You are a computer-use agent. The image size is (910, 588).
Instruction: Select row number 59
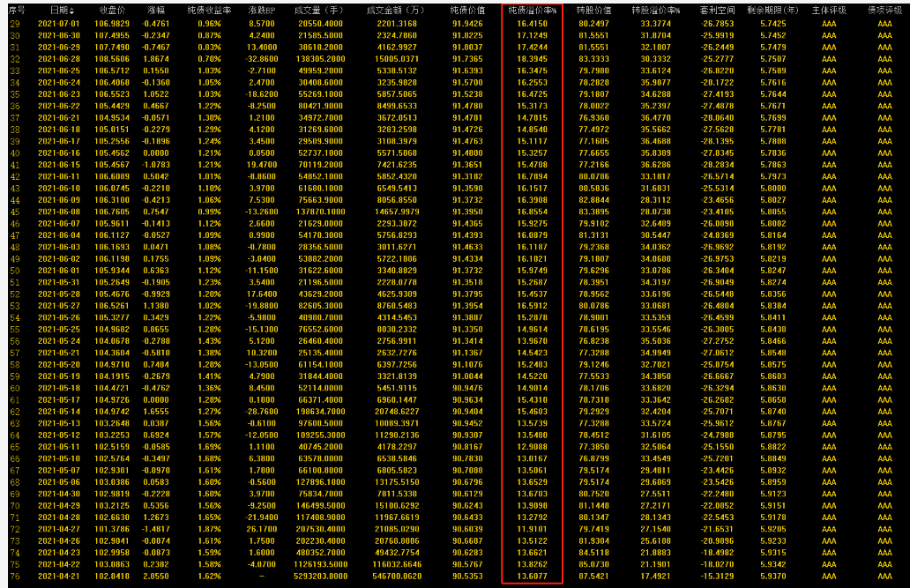[15, 376]
